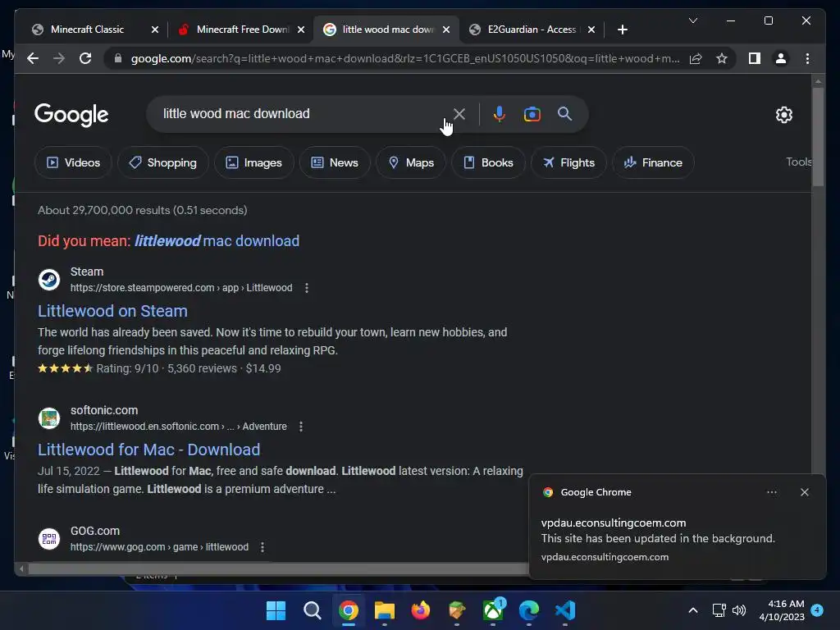Click the vertical page scrollbar thumb
The height and width of the screenshot is (630, 840).
[818, 136]
